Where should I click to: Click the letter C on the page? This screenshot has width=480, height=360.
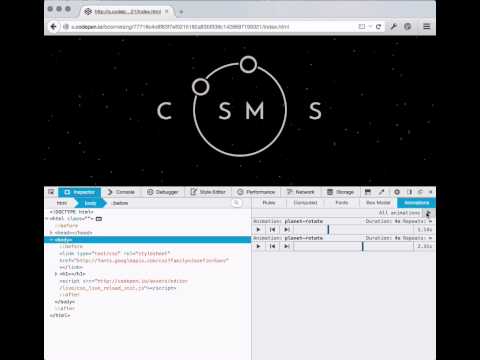[x=165, y=111]
